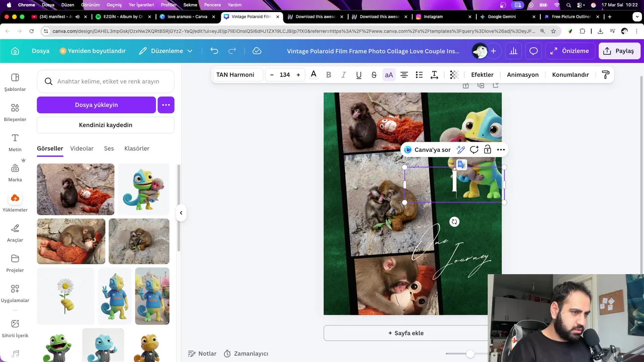Toggle bold formatting
The height and width of the screenshot is (362, 644).
click(329, 74)
